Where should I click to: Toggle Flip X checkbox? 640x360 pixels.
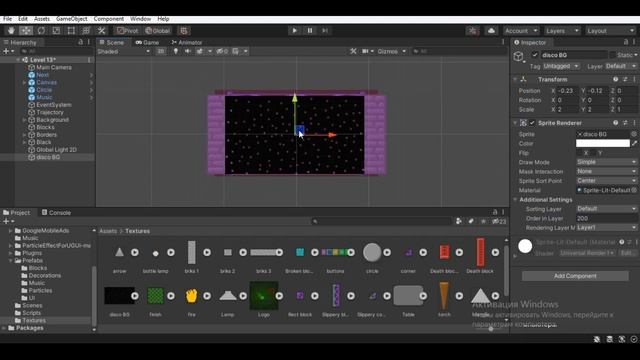click(x=580, y=153)
